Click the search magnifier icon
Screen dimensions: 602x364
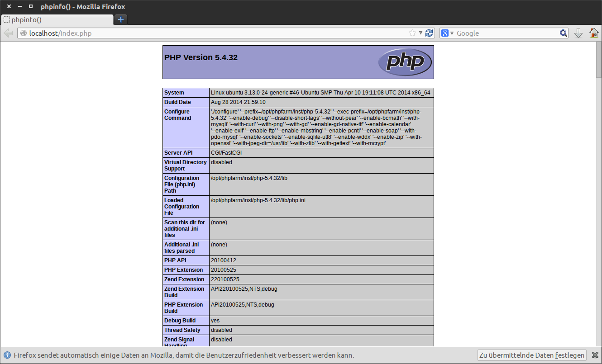pos(564,33)
